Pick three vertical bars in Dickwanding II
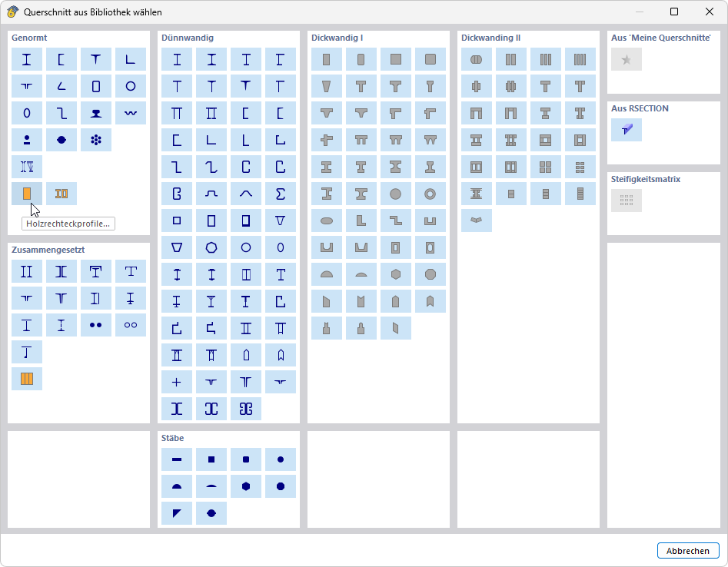Viewport: 728px width, 567px height. (546, 59)
